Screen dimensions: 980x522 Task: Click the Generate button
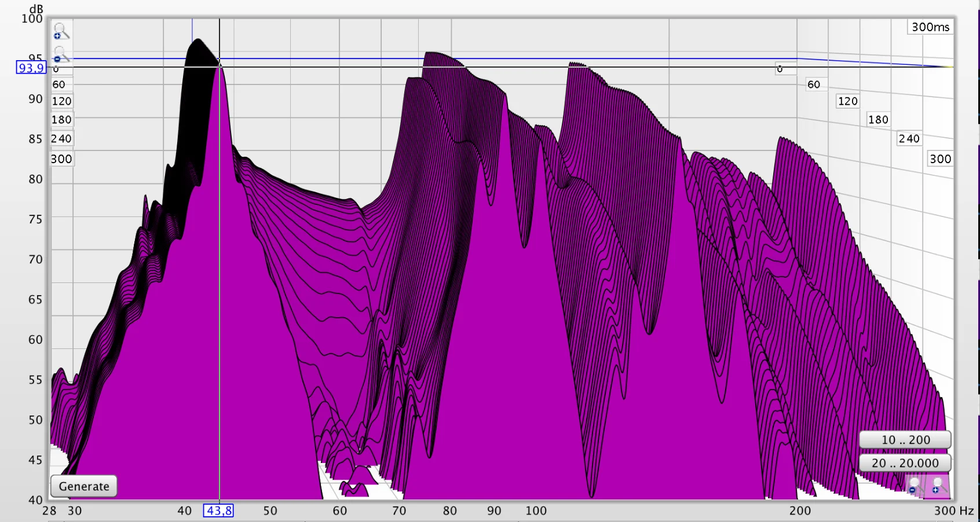pyautogui.click(x=84, y=486)
